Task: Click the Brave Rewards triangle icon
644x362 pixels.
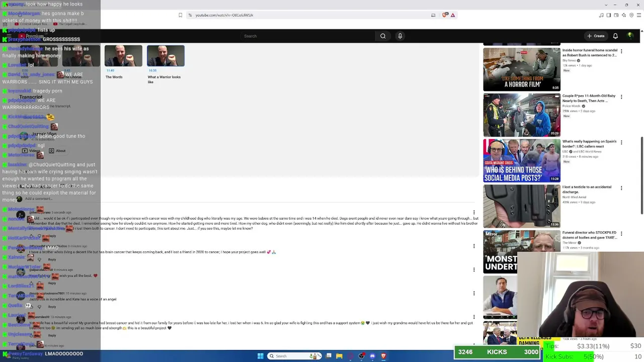Action: (453, 15)
